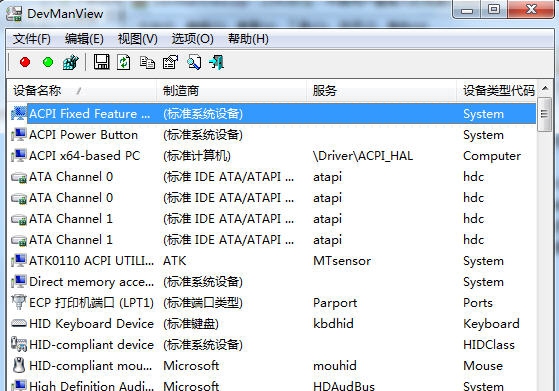The image size is (559, 391).
Task: Click the floppy disk Save toolbar icon
Action: (x=102, y=62)
